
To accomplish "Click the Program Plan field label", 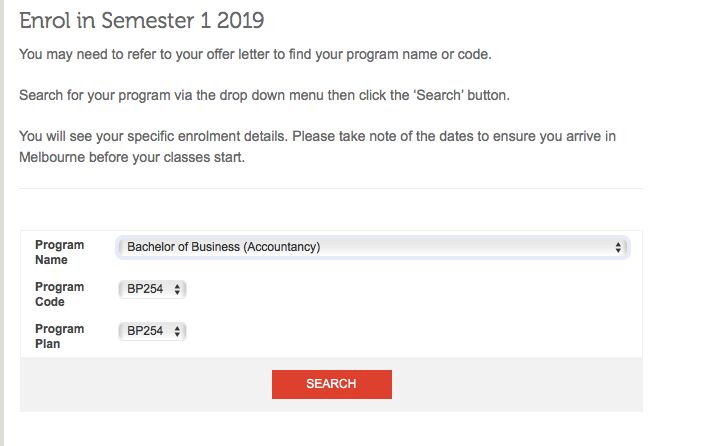I will coord(60,336).
